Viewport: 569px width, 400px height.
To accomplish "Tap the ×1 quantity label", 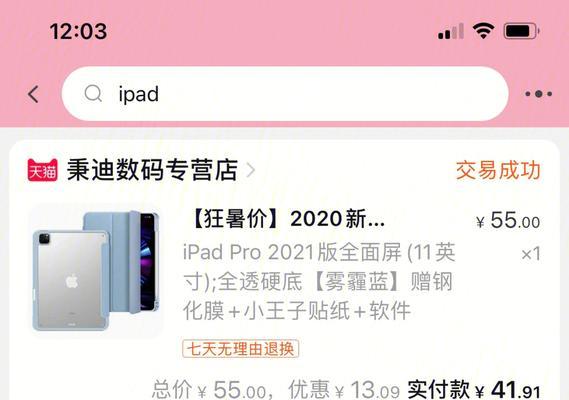I will 531,254.
